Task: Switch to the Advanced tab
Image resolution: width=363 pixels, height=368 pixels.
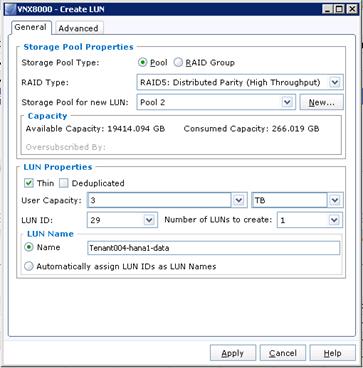Action: pyautogui.click(x=79, y=28)
